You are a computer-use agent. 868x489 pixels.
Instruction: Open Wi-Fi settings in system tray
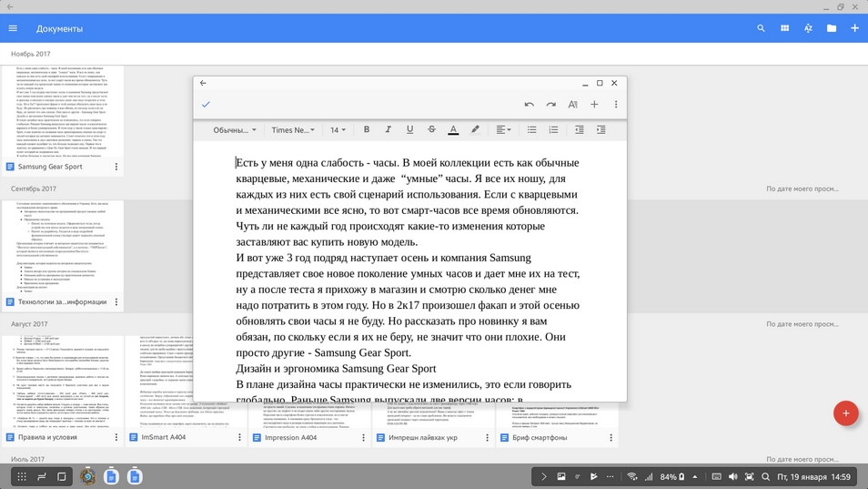coord(631,476)
